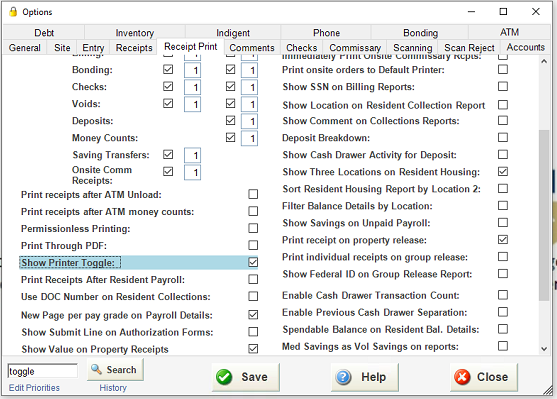Check Show Federal ID on Group Release Report
Viewport: 557px width, 399px height.
(503, 274)
